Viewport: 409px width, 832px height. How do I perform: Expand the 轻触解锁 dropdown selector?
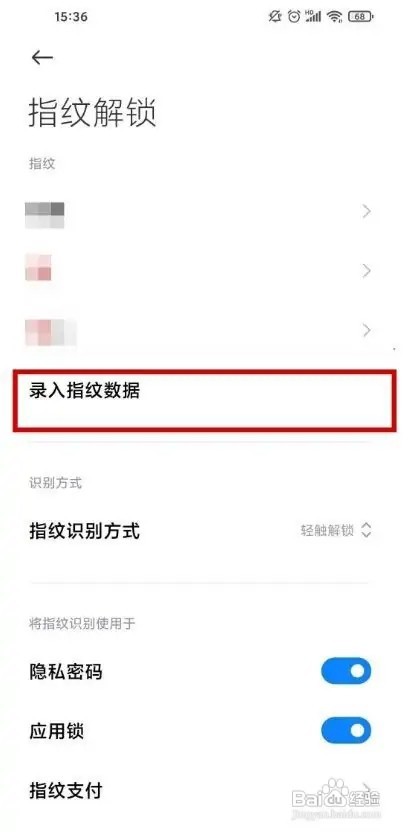[x=336, y=531]
